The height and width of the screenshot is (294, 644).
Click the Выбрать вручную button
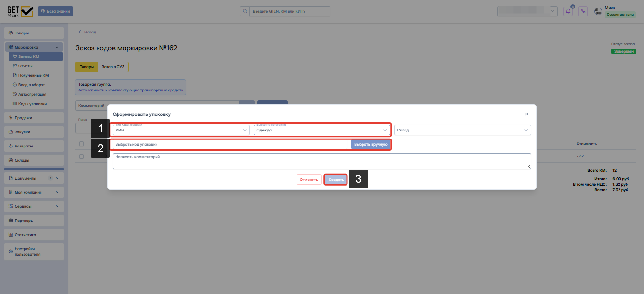point(371,144)
